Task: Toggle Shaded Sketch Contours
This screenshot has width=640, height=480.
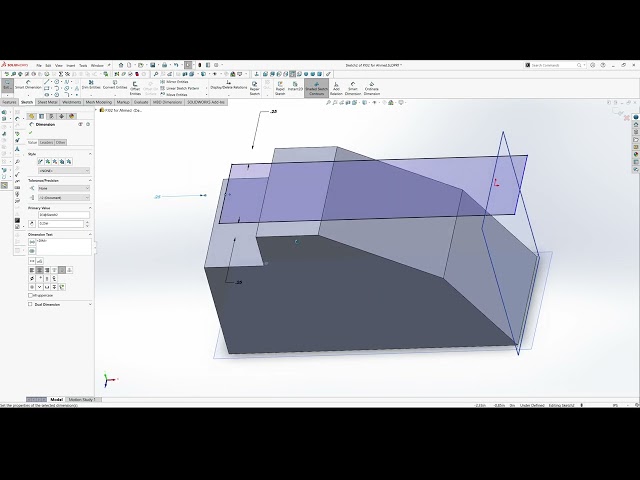Action: [316, 88]
